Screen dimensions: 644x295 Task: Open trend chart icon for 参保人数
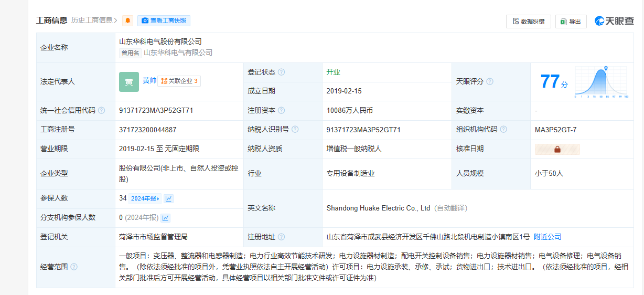pyautogui.click(x=168, y=198)
